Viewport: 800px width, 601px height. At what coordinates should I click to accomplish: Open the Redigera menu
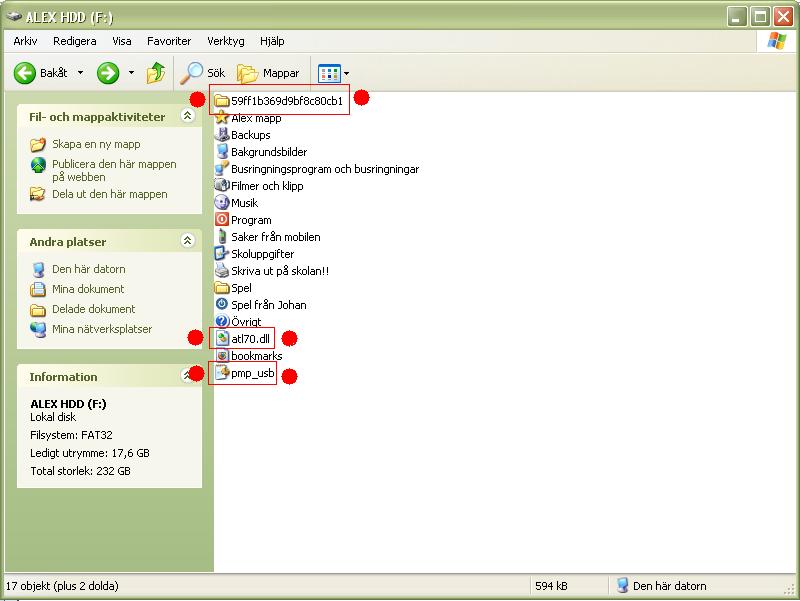click(74, 41)
